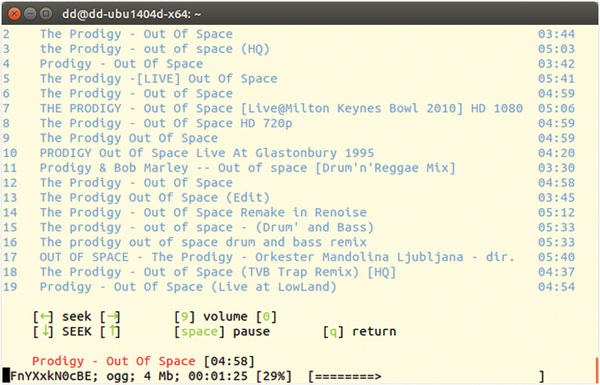Click the elapsed time 00:01:25

point(218,376)
